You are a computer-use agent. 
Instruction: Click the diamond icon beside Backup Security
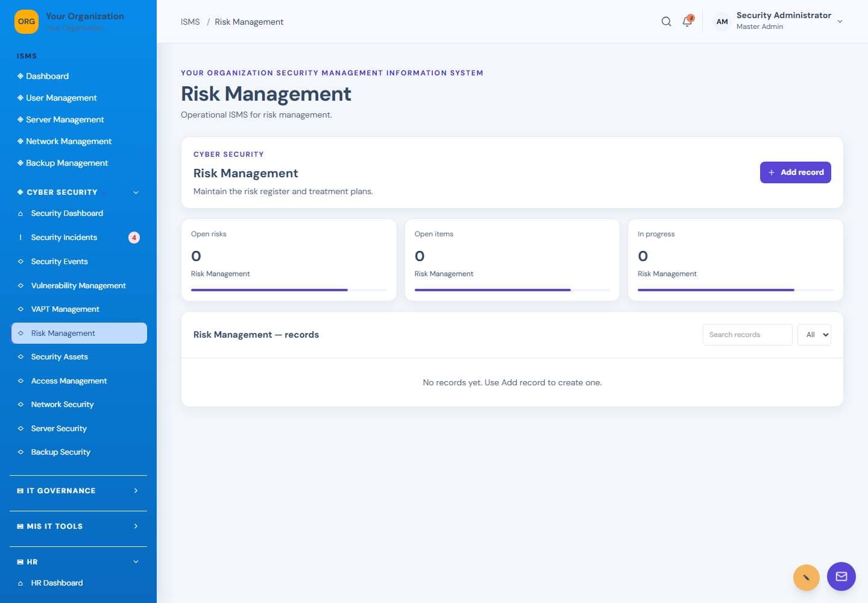20,452
